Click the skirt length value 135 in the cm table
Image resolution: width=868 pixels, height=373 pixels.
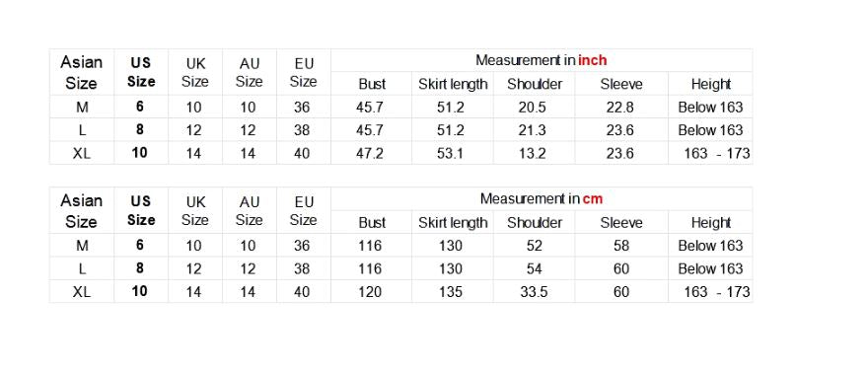point(451,292)
